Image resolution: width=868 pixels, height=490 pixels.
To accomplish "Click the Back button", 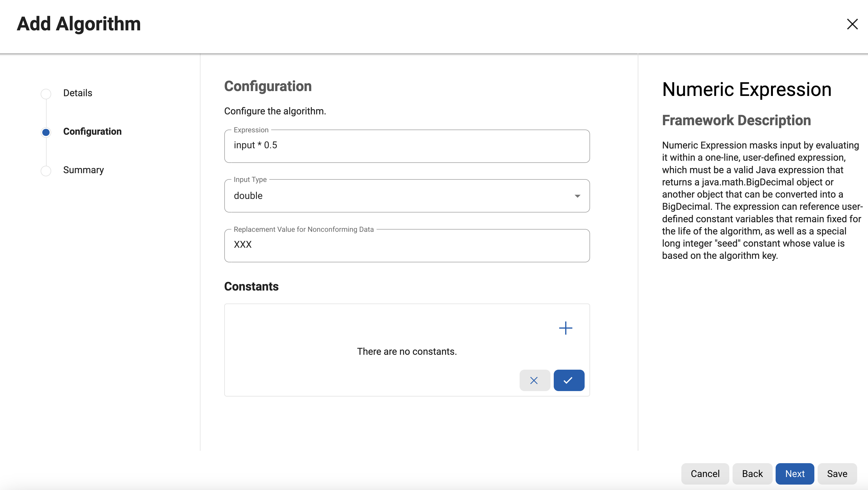I will click(x=752, y=473).
